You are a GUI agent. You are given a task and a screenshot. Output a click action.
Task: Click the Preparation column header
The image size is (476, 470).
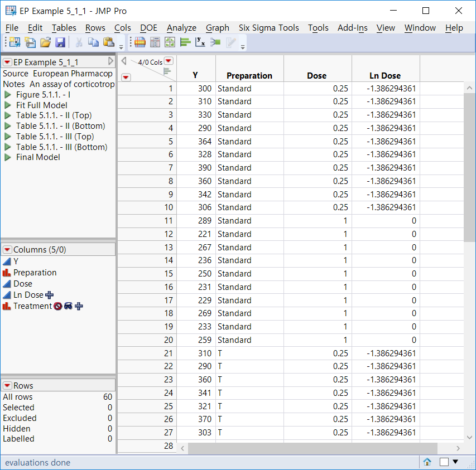coord(249,75)
